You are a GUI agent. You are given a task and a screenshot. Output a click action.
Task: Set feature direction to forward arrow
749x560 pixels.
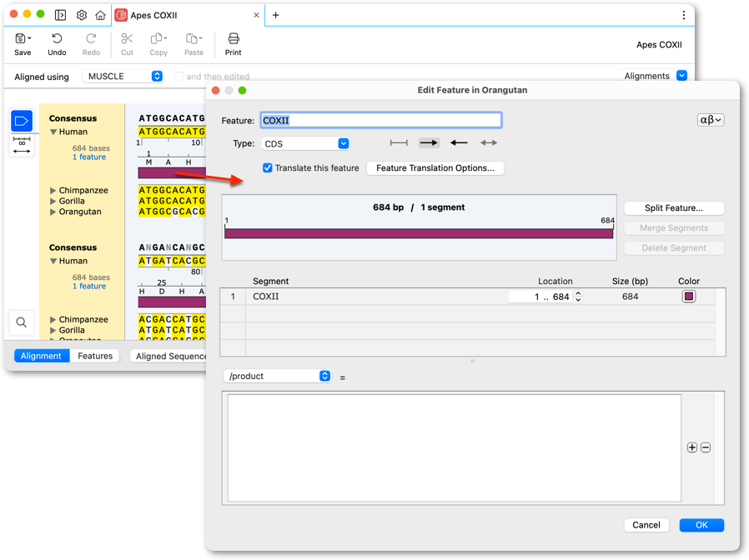pyautogui.click(x=429, y=142)
